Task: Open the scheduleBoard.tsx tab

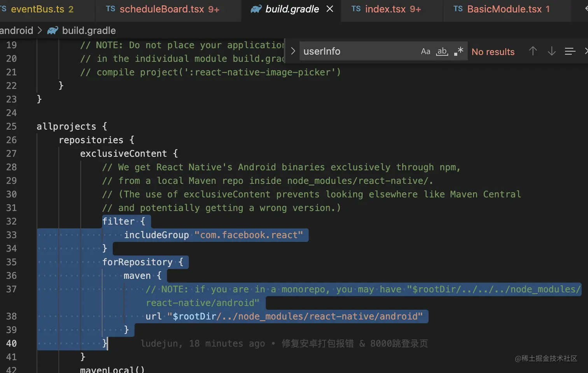Action: [x=169, y=9]
